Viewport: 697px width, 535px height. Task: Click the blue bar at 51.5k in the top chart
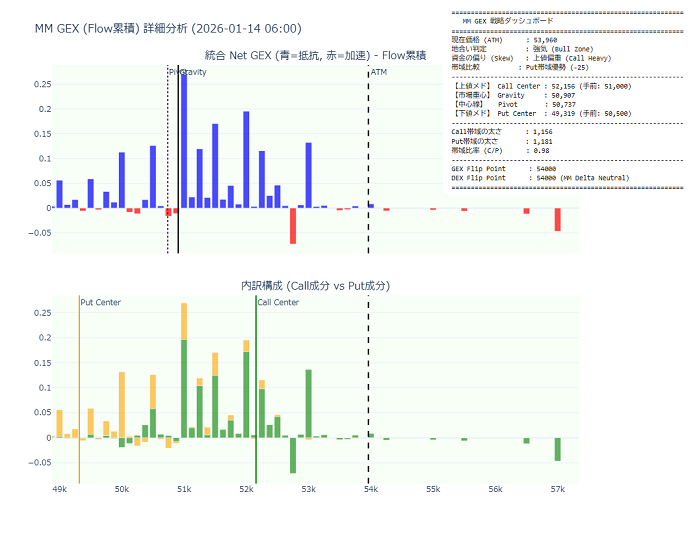[x=215, y=166]
